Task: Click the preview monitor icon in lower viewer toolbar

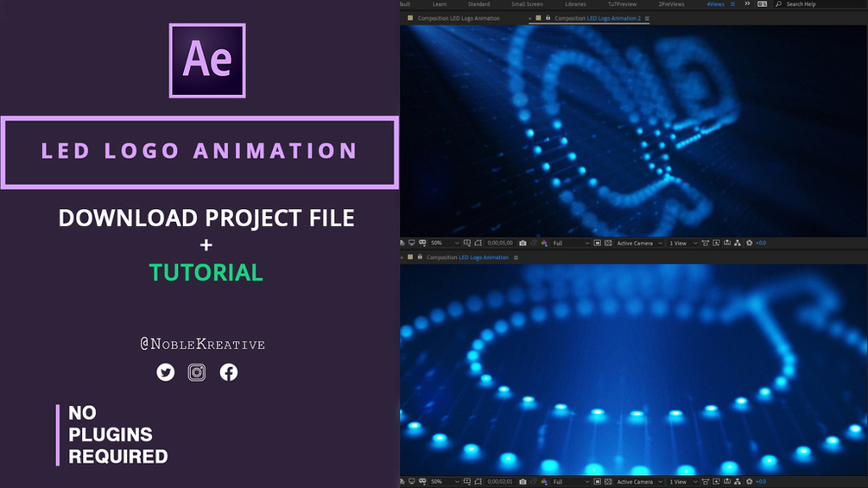Action: tap(411, 481)
